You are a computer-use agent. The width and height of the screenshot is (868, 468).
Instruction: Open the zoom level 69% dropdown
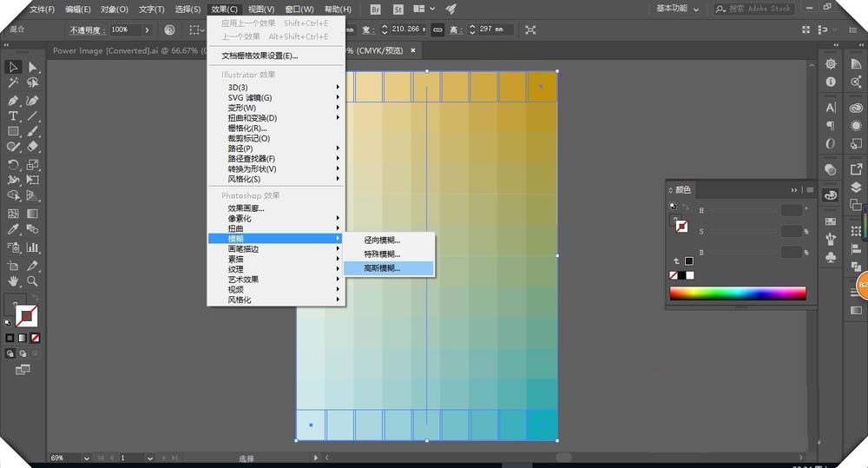(86, 458)
